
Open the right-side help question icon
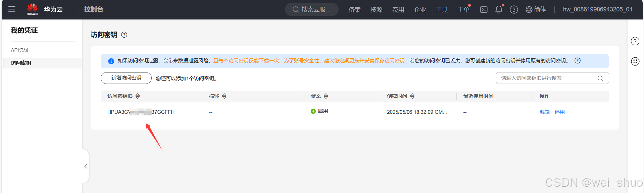635,41
